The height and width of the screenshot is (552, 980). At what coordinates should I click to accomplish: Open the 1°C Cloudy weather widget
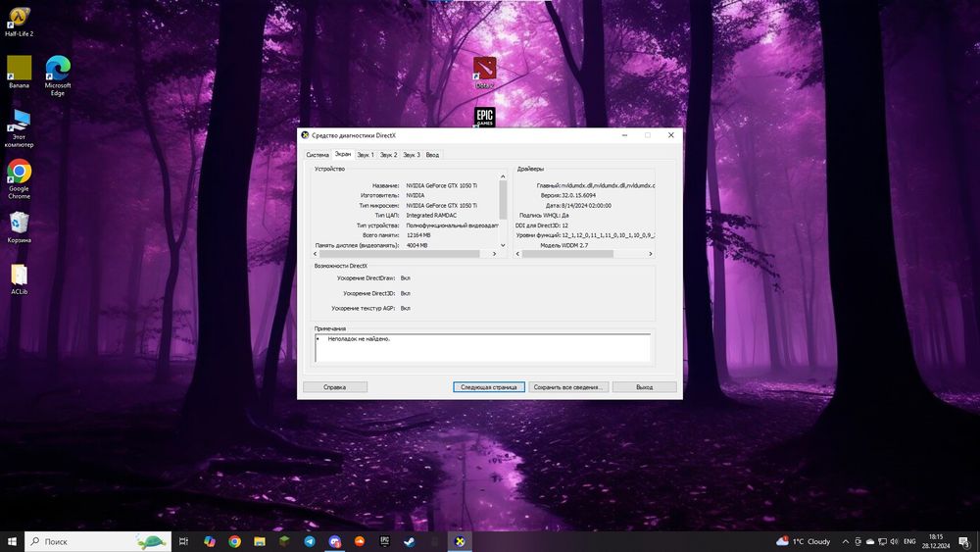(x=804, y=541)
